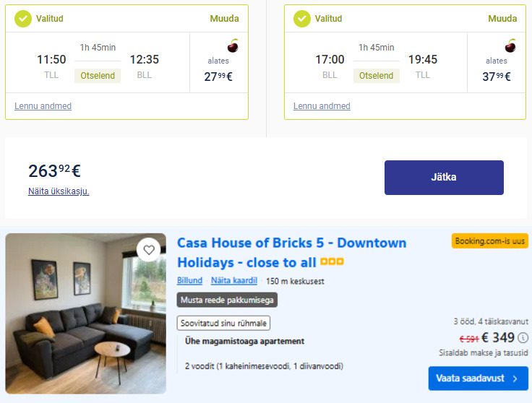The height and width of the screenshot is (403, 532).
Task: Click the Jätka button
Action: coord(444,178)
